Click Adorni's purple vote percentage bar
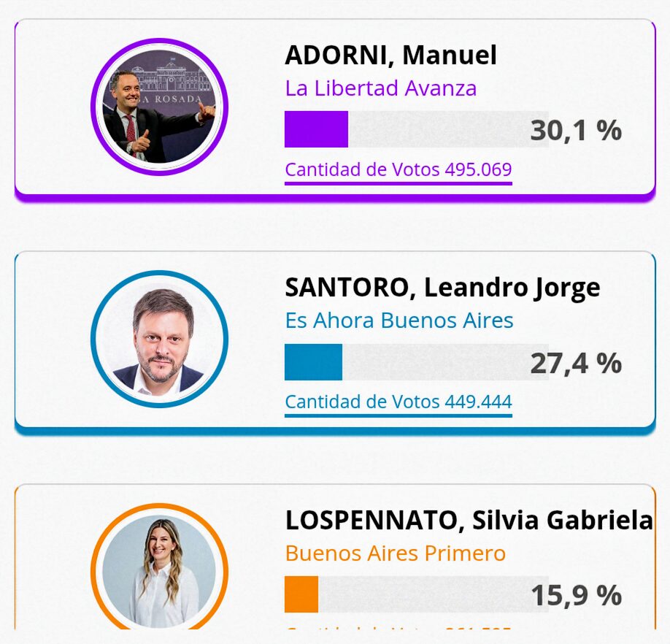The image size is (670, 644). click(x=315, y=129)
